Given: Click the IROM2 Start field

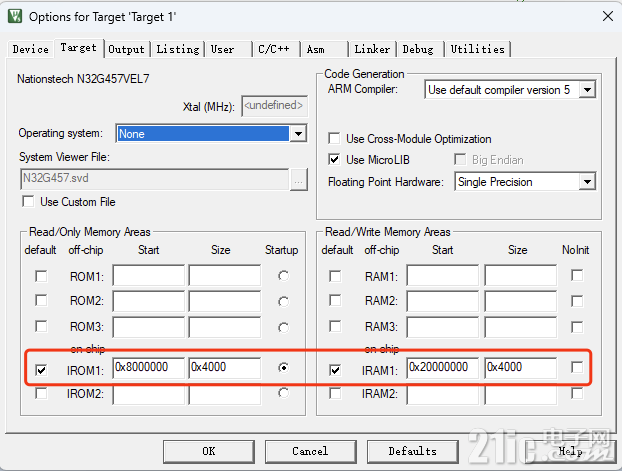Looking at the screenshot, I should pyautogui.click(x=148, y=395).
